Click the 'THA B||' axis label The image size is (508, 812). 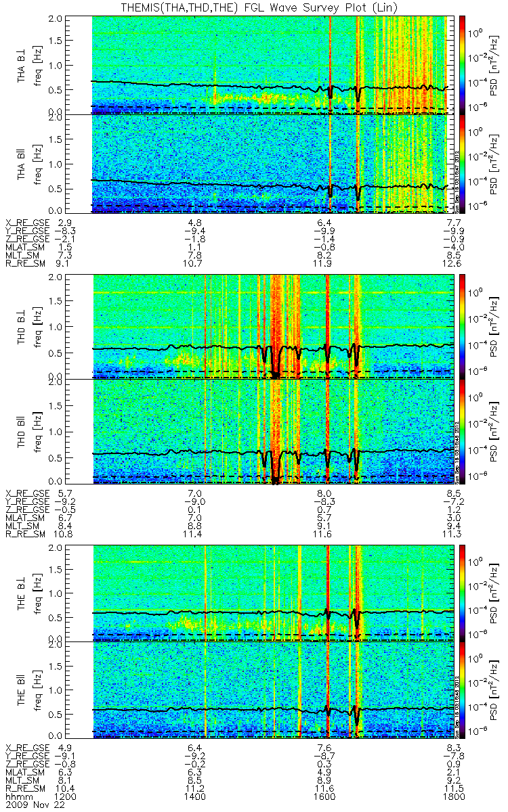pos(22,163)
